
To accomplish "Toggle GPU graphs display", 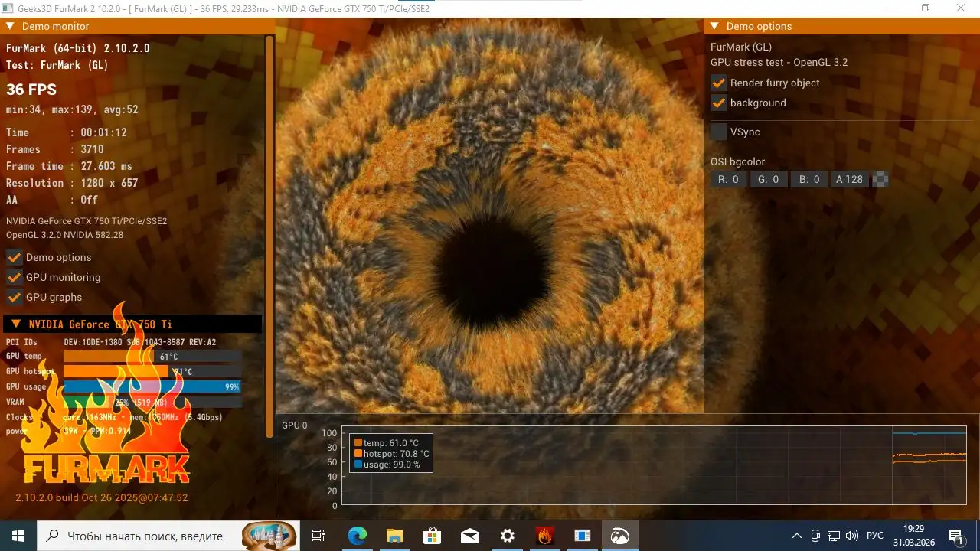I will 14,297.
